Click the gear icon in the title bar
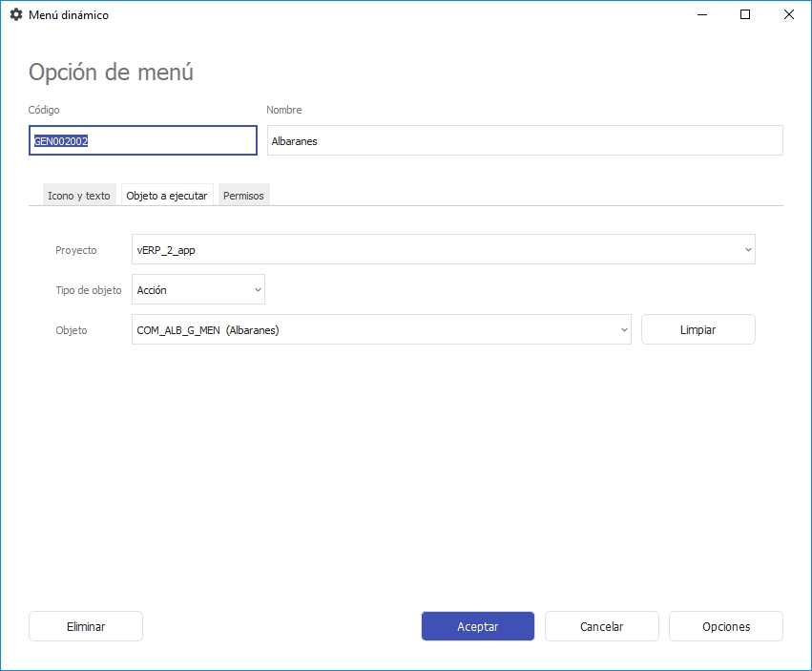Image resolution: width=812 pixels, height=671 pixels. pos(15,15)
